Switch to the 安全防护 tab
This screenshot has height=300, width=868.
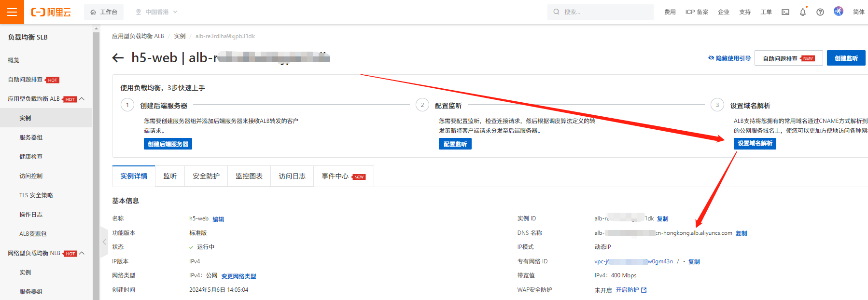(206, 176)
